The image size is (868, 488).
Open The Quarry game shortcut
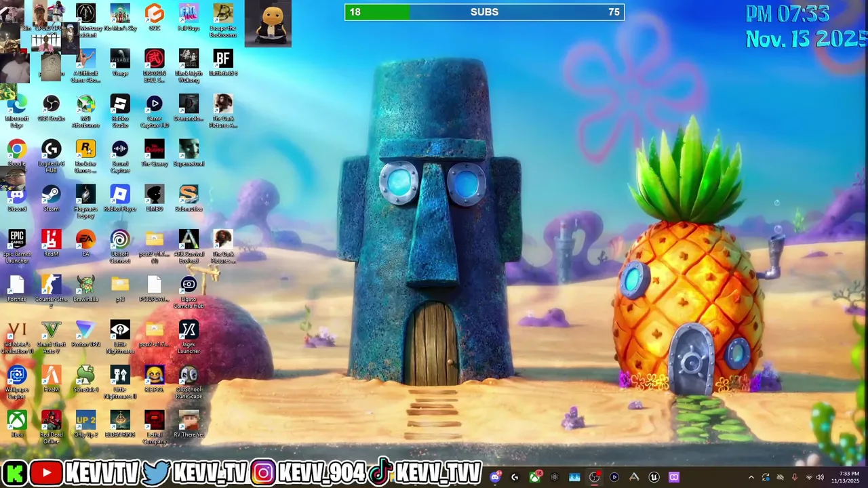click(x=155, y=154)
